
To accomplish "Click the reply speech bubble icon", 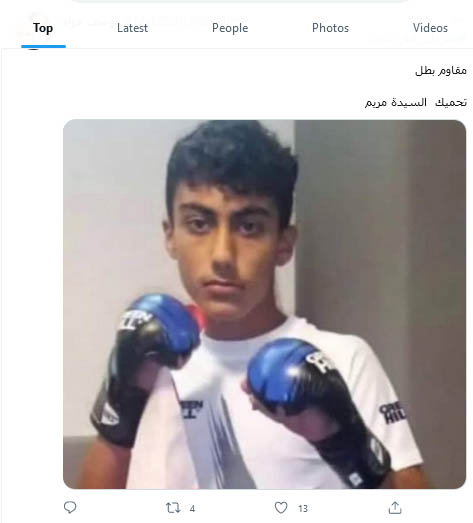I will pyautogui.click(x=70, y=508).
